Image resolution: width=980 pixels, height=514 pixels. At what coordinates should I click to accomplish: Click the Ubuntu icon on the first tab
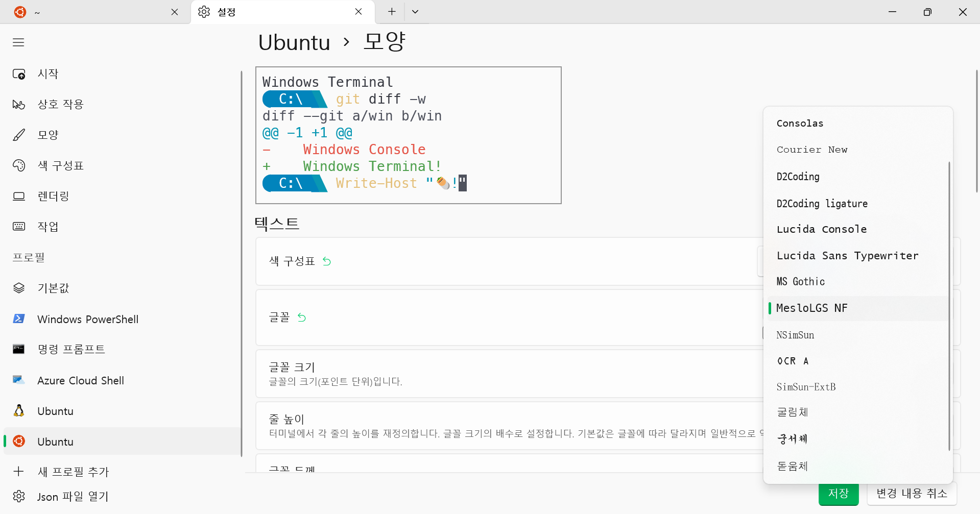tap(20, 12)
